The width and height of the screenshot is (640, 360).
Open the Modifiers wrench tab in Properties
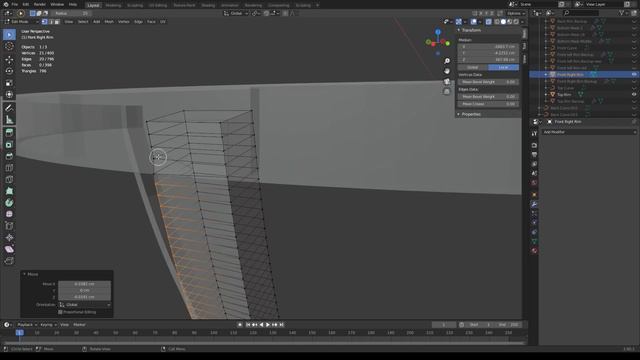534,204
